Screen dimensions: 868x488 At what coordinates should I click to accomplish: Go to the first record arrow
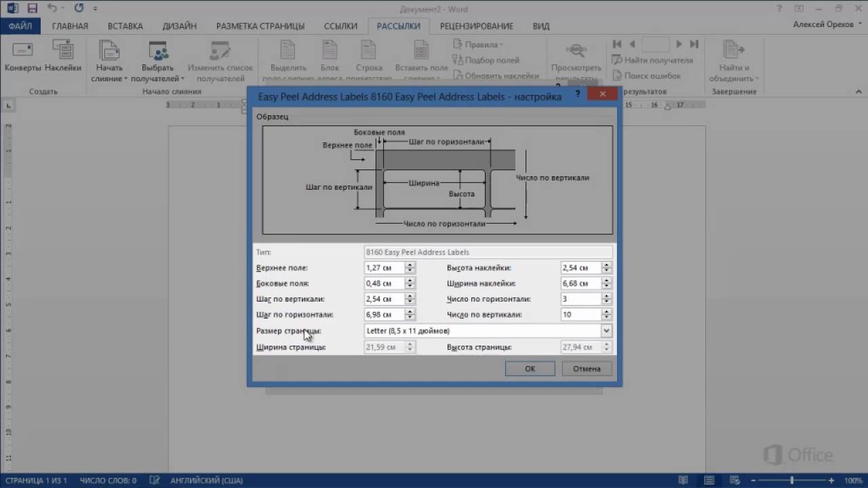617,44
